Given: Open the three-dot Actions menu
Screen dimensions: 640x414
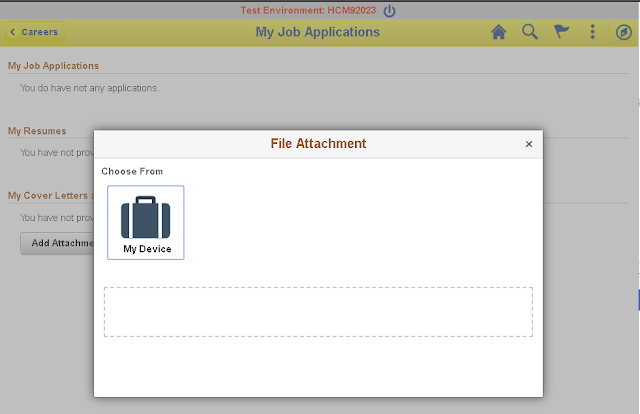Looking at the screenshot, I should click(x=592, y=32).
